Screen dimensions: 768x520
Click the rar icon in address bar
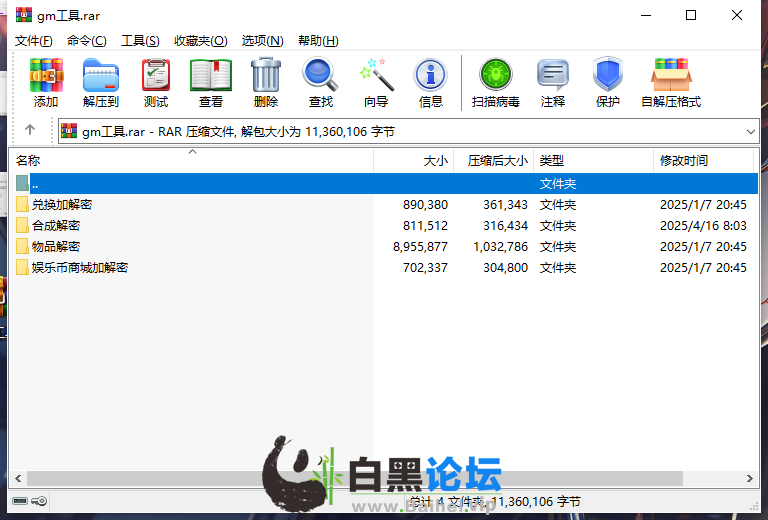point(69,131)
